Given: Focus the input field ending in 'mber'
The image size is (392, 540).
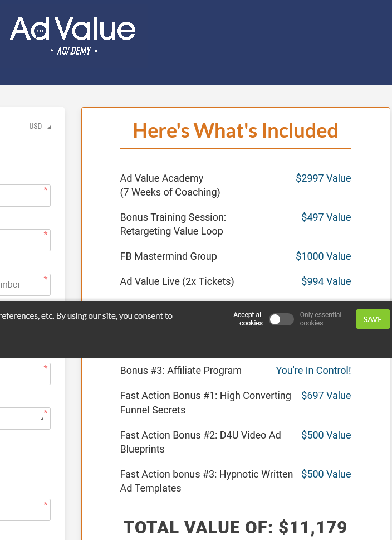Looking at the screenshot, I should tap(25, 284).
